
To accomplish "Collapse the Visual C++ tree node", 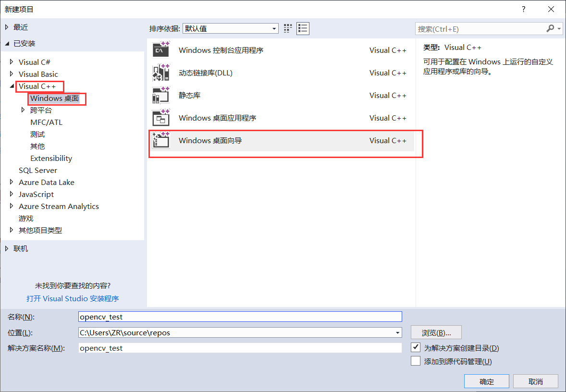I will 12,86.
